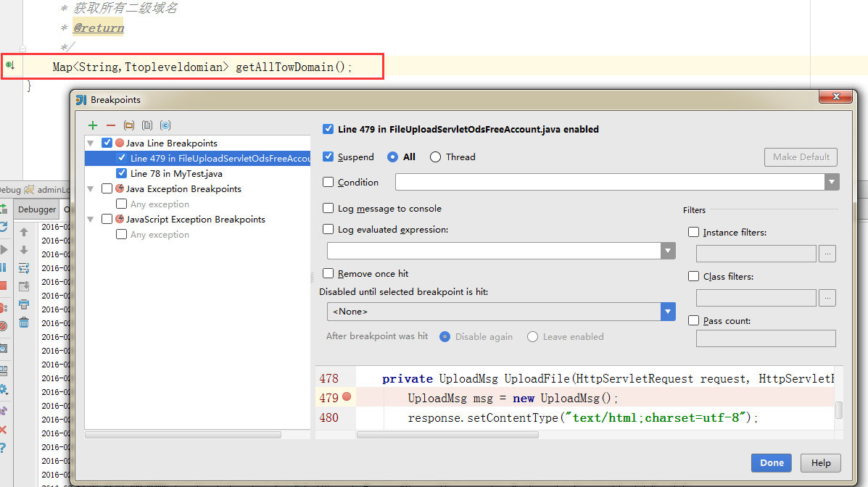Viewport: 868px width, 487px height.
Task: Open Instance filters browse button
Action: point(827,254)
